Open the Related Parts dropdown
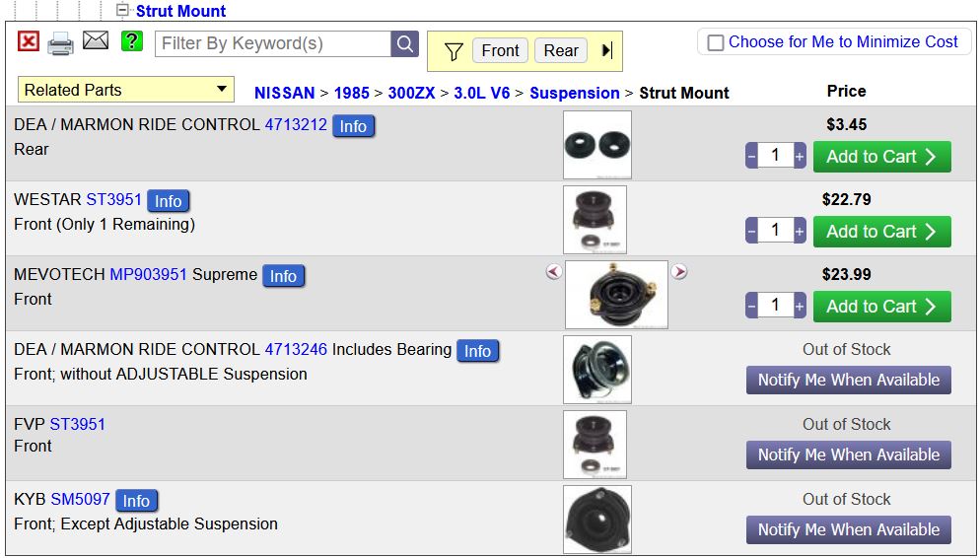Screen dimensions: 980x558 (125, 90)
